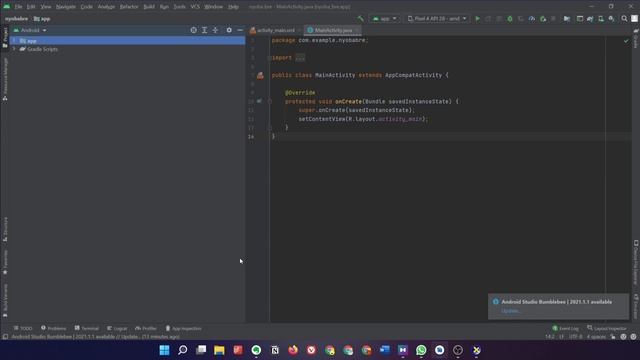Sync project with Gradle files icon
The height and width of the screenshot is (360, 640).
tap(590, 19)
